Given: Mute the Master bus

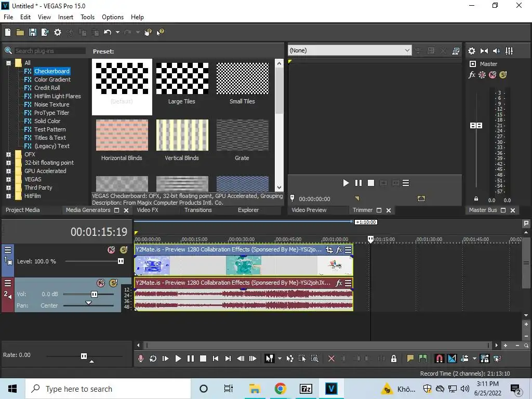Looking at the screenshot, I should pos(493,75).
